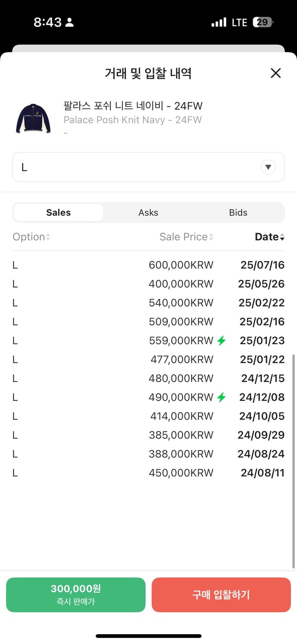This screenshot has height=644, width=297.
Task: Switch to the Bids tab
Action: click(238, 213)
